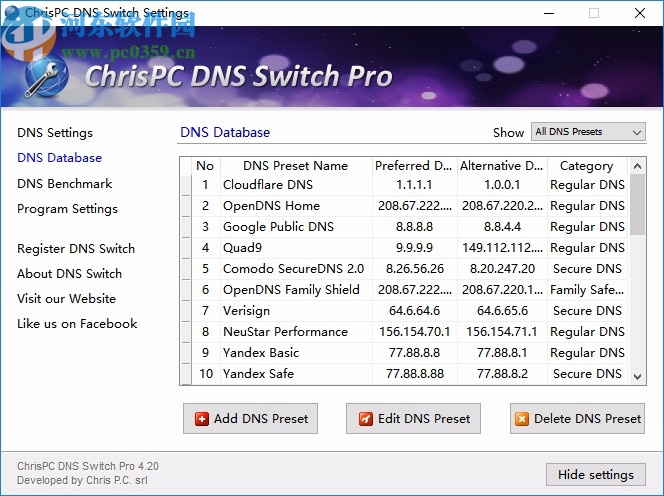Click preferred DNS cell 9.9.9.9
Viewport: 664px width, 496px height.
(414, 248)
